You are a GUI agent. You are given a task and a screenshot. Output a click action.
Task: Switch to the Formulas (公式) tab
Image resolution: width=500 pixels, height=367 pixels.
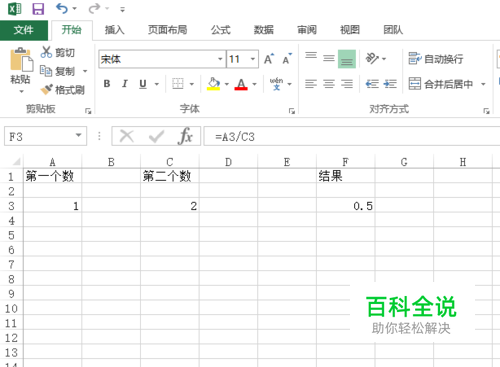tap(220, 30)
